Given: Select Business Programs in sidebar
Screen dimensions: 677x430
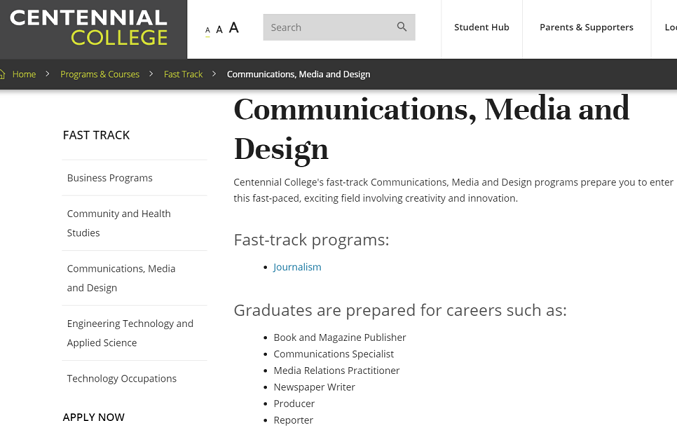Looking at the screenshot, I should [110, 178].
